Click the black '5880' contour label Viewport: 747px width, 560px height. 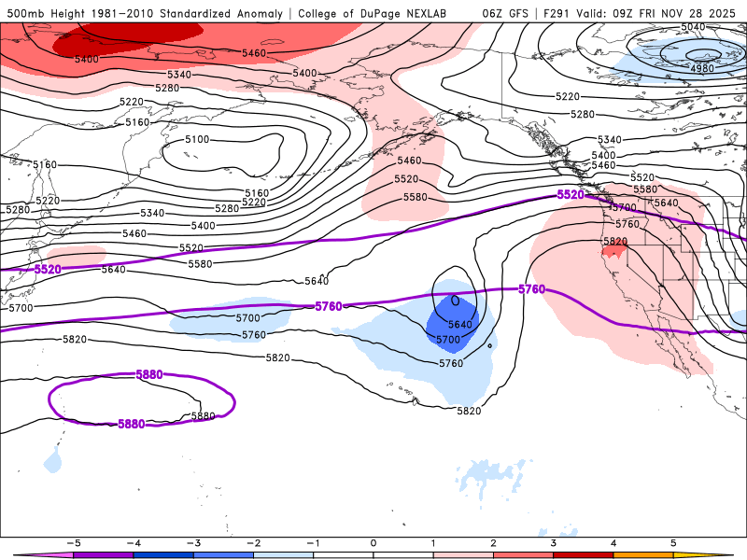[x=203, y=415]
